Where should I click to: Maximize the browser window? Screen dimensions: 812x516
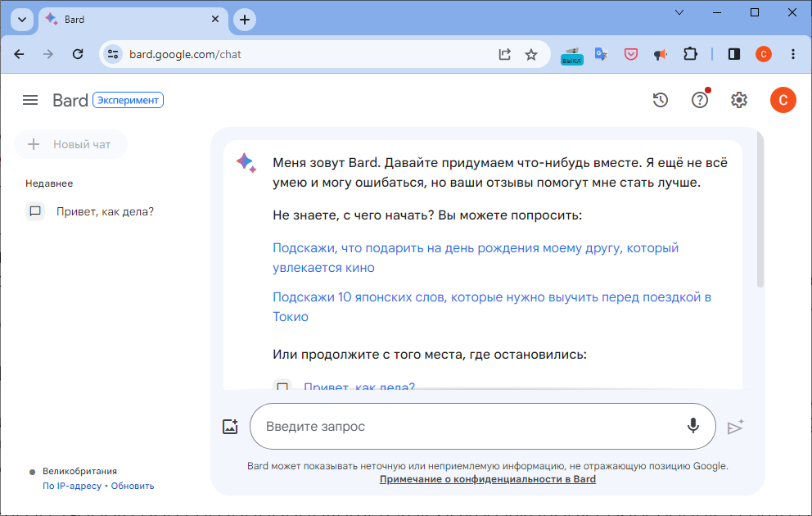pos(755,12)
